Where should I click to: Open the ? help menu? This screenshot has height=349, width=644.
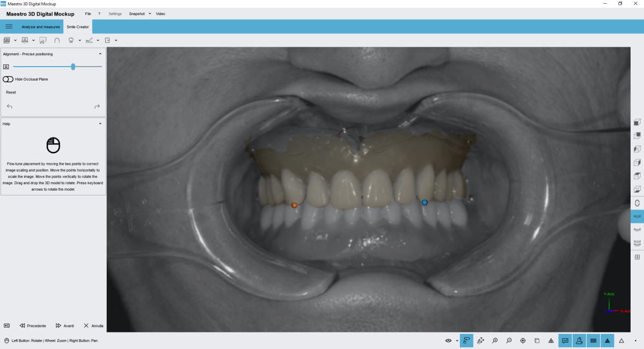click(x=99, y=13)
